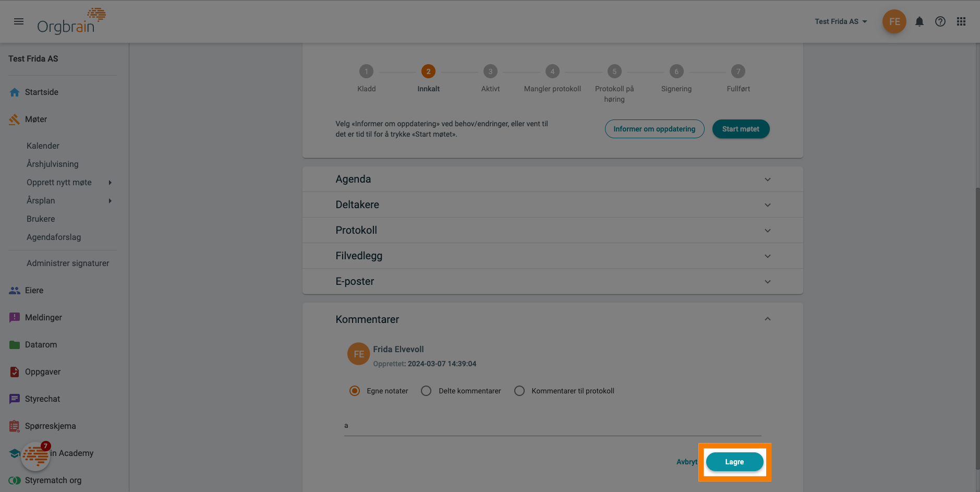Click the Test Frida AS sidebar heading

(x=33, y=59)
